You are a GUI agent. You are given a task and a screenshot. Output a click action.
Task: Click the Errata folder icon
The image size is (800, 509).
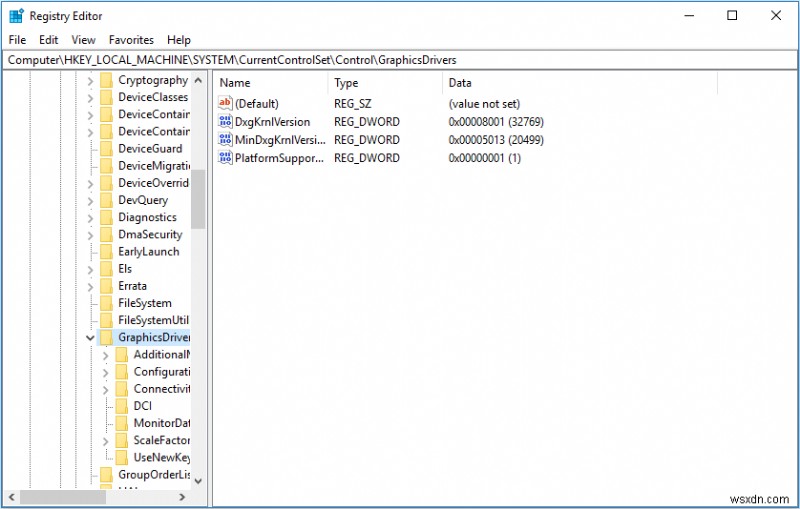(106, 286)
